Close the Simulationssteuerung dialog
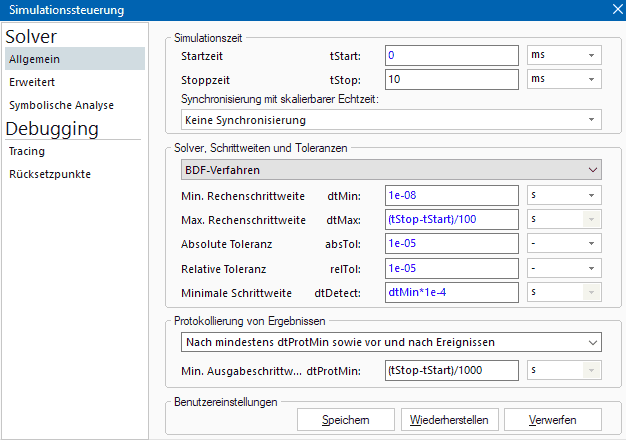Image resolution: width=626 pixels, height=440 pixels. tap(617, 9)
